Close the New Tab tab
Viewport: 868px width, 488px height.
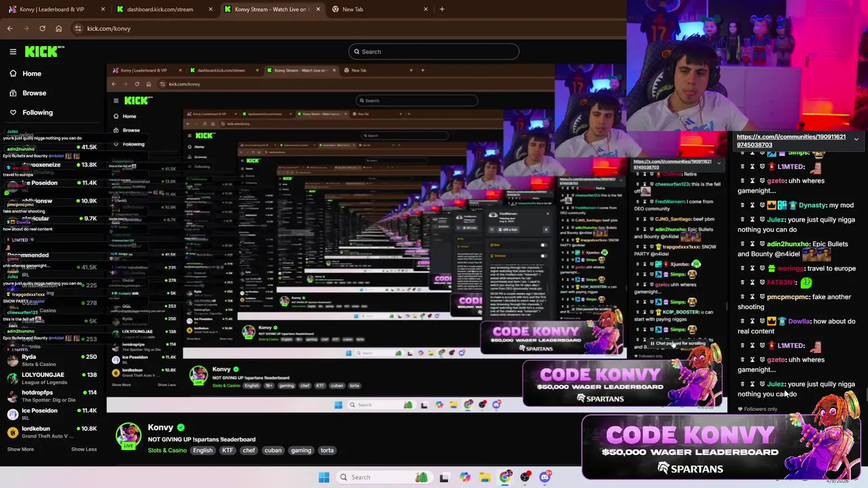coord(426,9)
